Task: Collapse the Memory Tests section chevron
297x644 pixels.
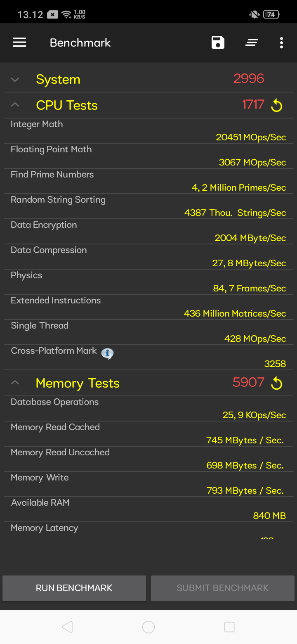Action: pyautogui.click(x=15, y=383)
